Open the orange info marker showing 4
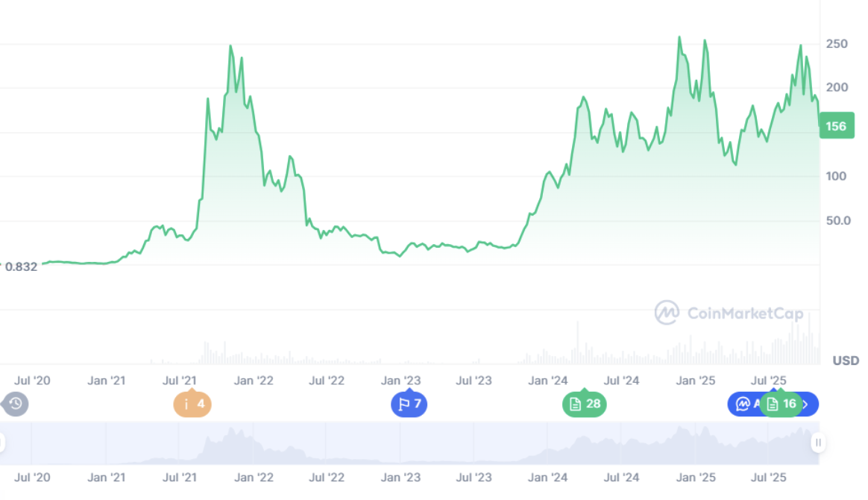868x500 pixels. tap(192, 404)
